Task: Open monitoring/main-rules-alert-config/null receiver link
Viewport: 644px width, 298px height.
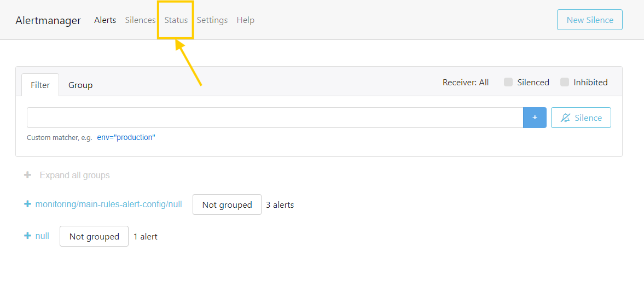Action: coord(108,204)
